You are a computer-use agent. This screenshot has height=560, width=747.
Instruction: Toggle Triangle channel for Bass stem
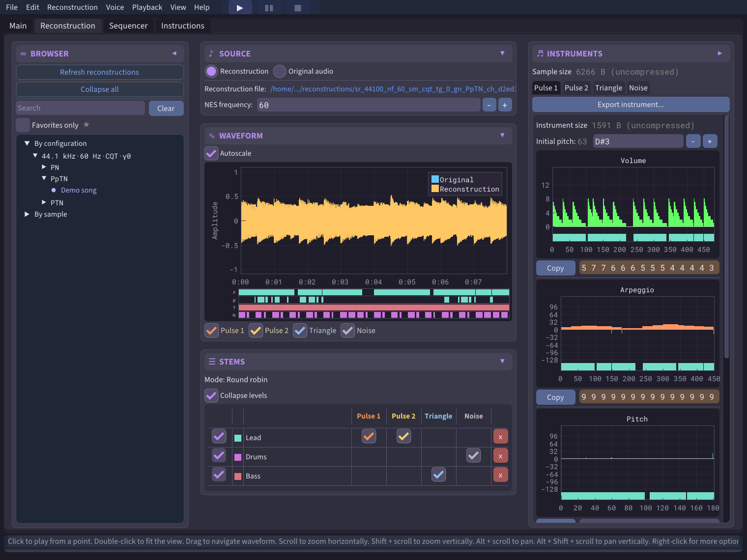coord(439,475)
